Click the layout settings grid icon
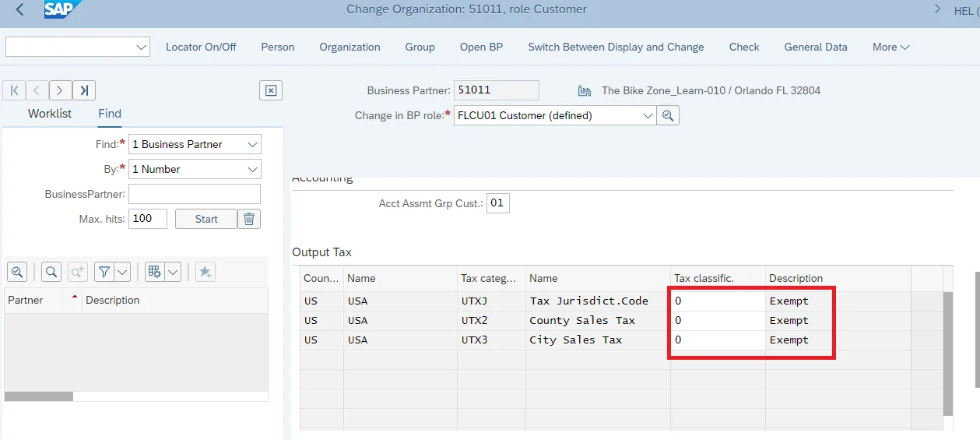The width and height of the screenshot is (980, 440). [154, 272]
